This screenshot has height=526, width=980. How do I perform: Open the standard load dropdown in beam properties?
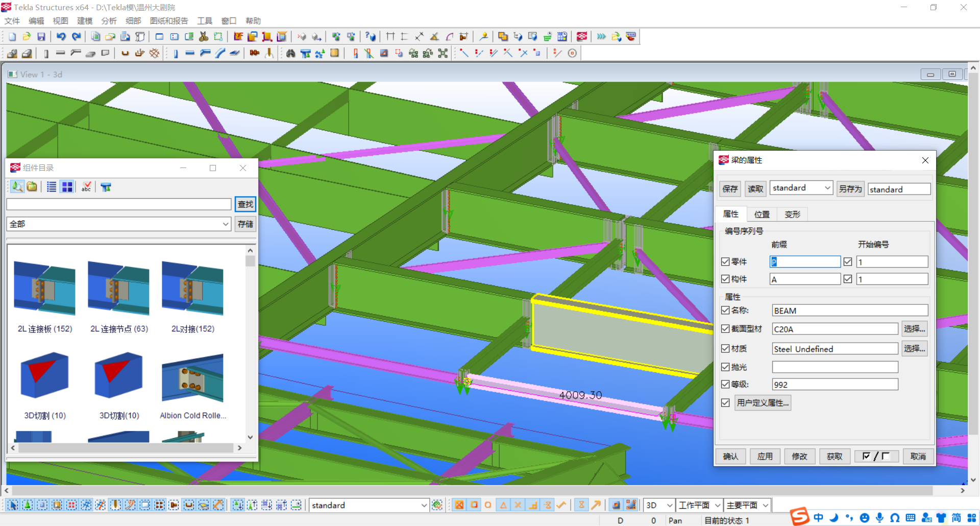(827, 188)
